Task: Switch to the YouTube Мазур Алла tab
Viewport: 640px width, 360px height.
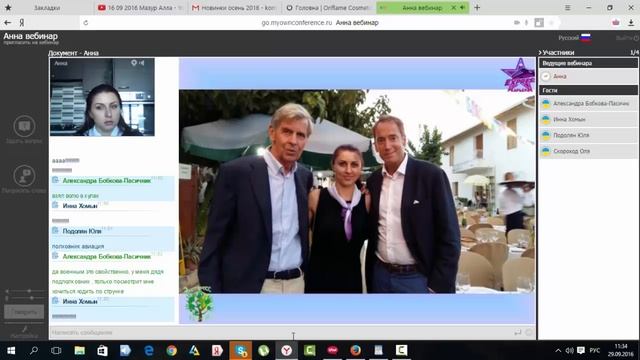Action: click(x=140, y=8)
